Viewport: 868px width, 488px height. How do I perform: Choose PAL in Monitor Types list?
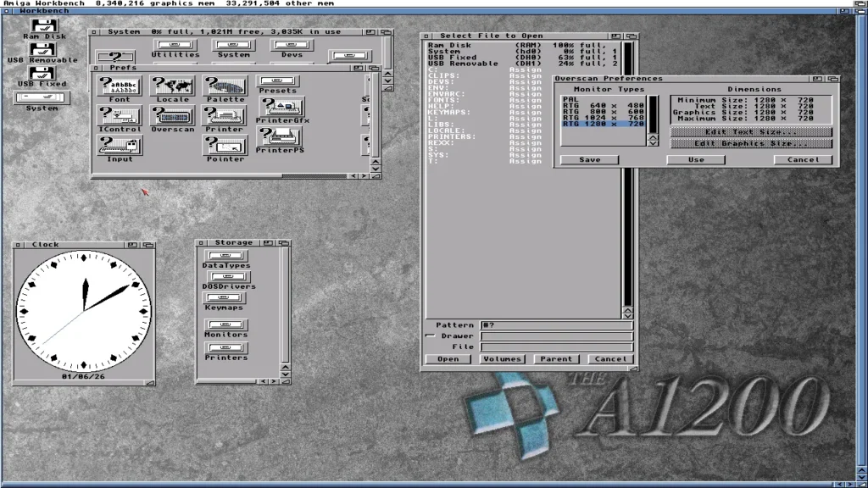tap(604, 99)
